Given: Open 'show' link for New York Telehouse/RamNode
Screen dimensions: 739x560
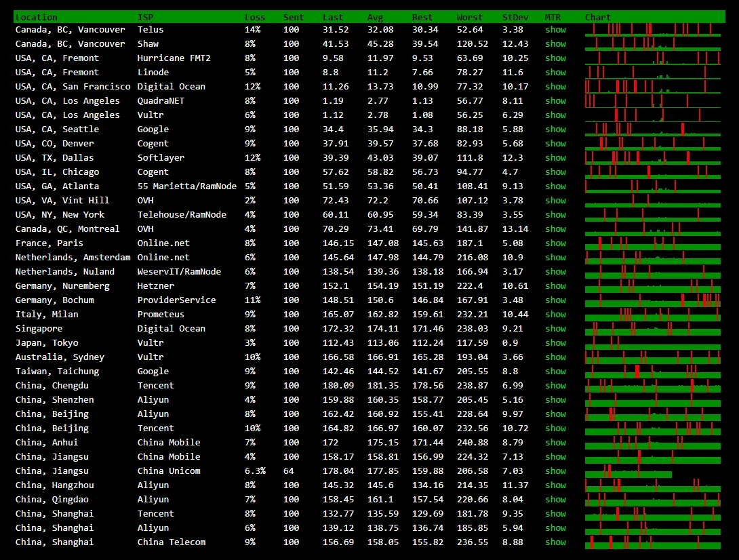Looking at the screenshot, I should click(555, 214).
